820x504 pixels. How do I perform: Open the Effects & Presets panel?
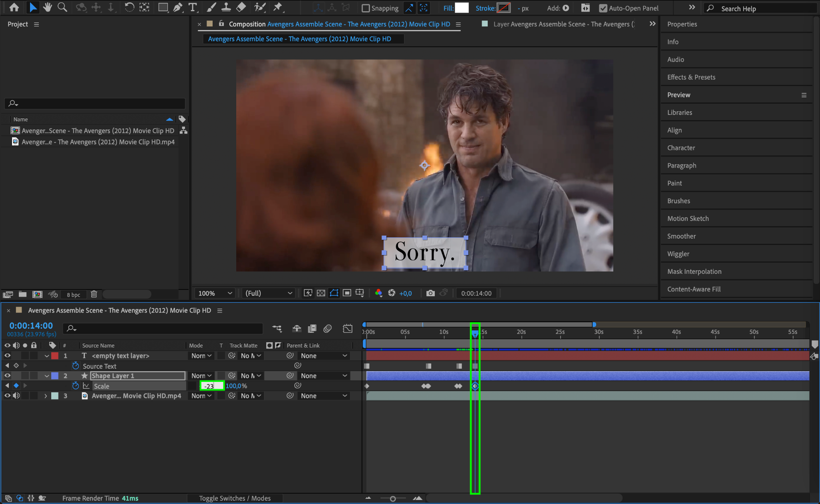(691, 77)
